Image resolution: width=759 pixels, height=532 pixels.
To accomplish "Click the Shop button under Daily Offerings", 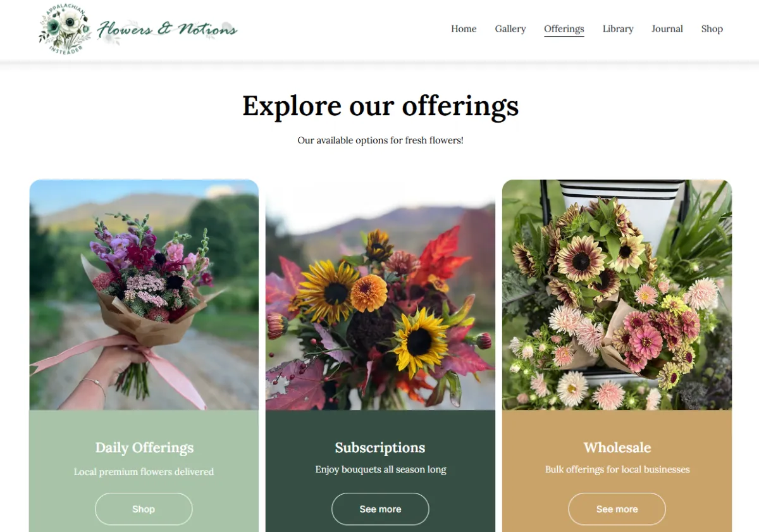I will click(144, 509).
